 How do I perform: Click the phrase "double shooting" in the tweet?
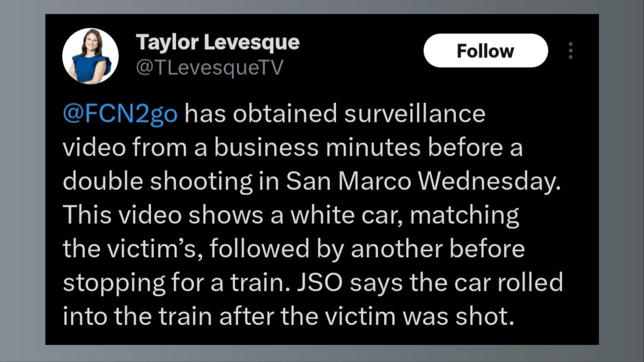(157, 181)
